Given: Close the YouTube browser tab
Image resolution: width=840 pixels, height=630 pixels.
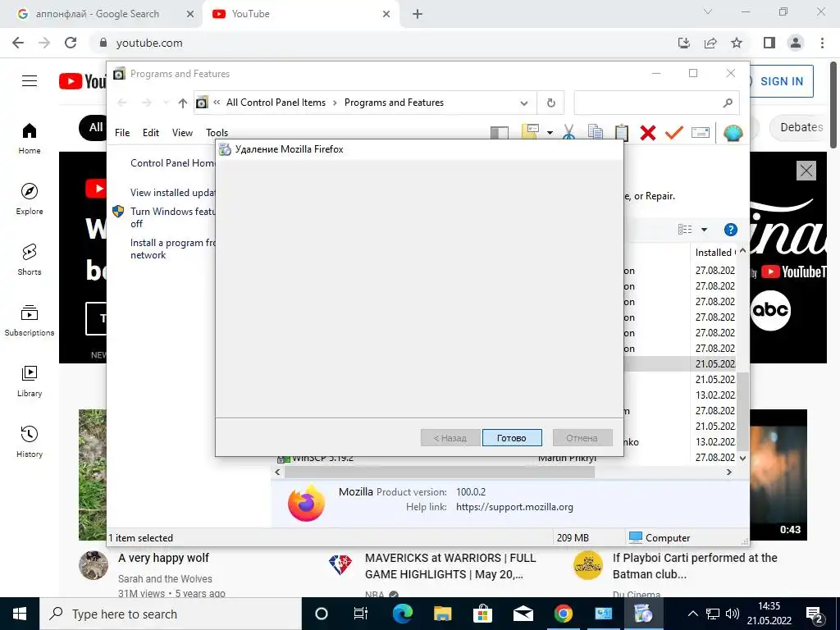Looking at the screenshot, I should [x=386, y=14].
